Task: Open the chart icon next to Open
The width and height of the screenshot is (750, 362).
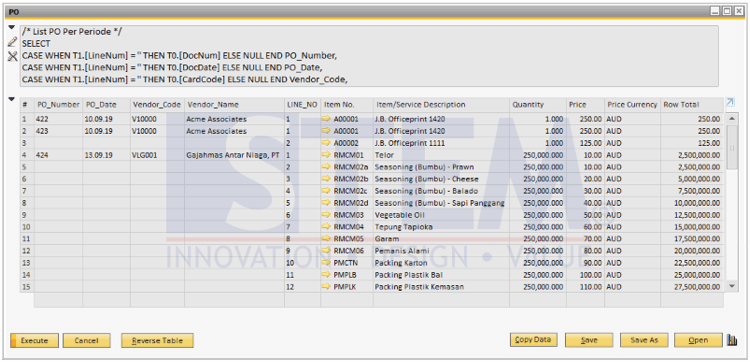Action: coord(732,340)
